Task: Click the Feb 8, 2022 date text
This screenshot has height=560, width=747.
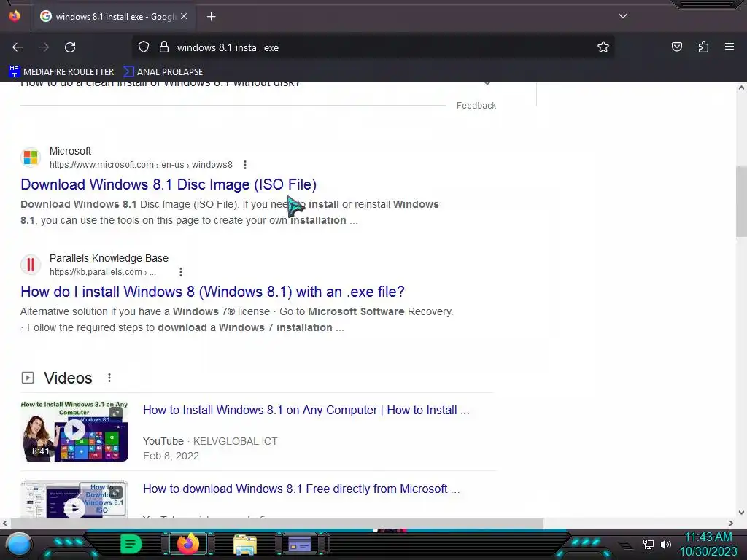Action: (171, 456)
